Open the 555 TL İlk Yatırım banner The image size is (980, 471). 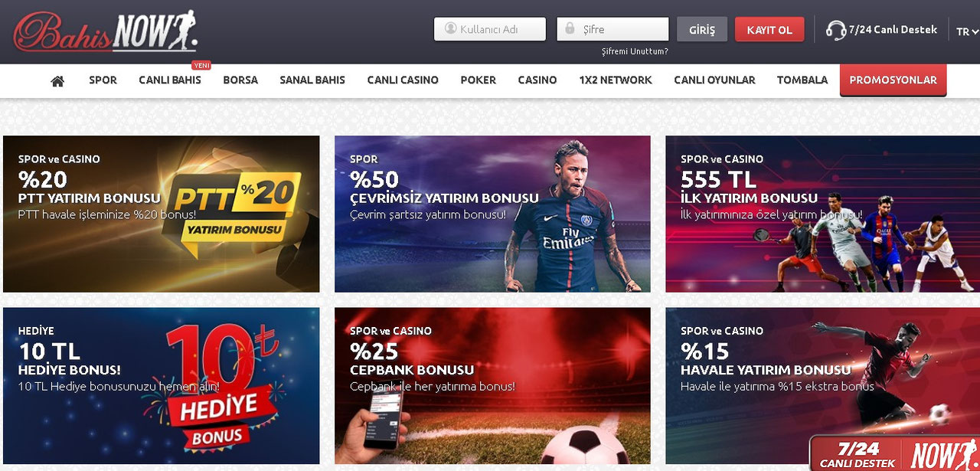pos(822,214)
